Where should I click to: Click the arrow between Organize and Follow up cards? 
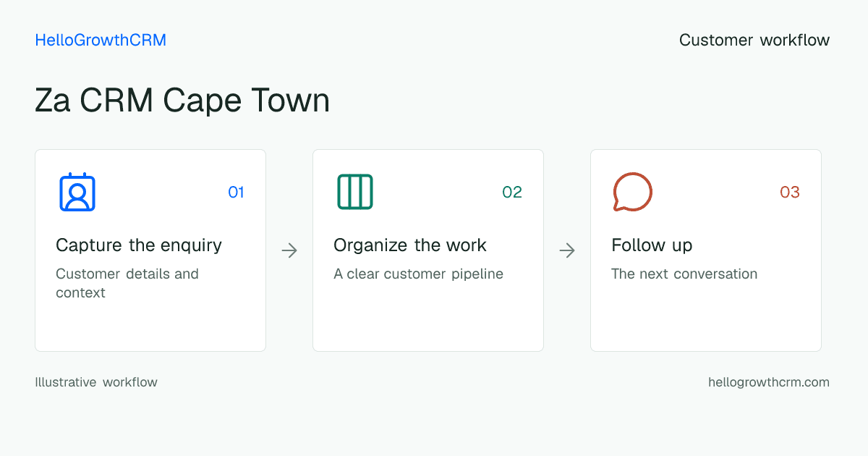click(x=567, y=250)
